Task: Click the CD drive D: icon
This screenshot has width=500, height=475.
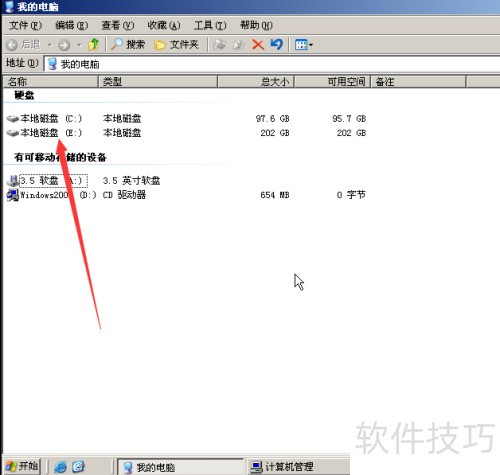Action: (13, 195)
